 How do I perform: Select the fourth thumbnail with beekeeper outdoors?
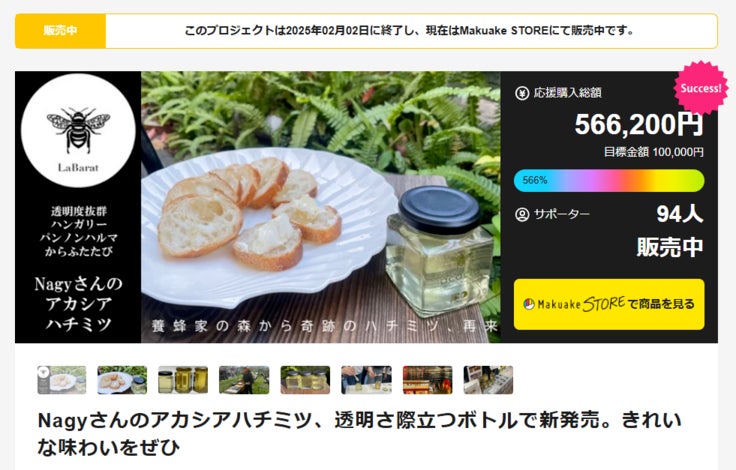[x=244, y=380]
